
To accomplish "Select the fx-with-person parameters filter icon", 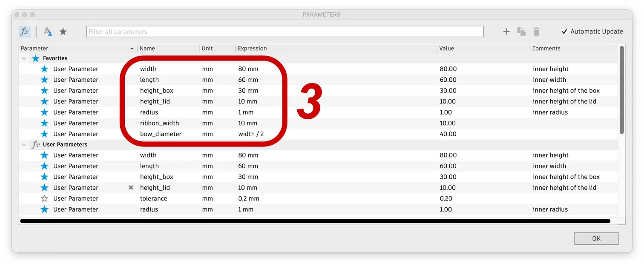I will [48, 31].
